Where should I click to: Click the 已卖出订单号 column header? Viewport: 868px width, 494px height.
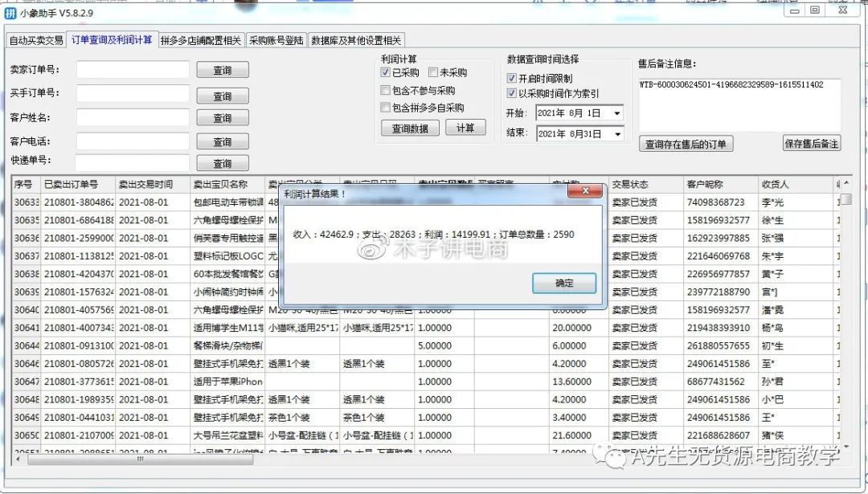(78, 184)
